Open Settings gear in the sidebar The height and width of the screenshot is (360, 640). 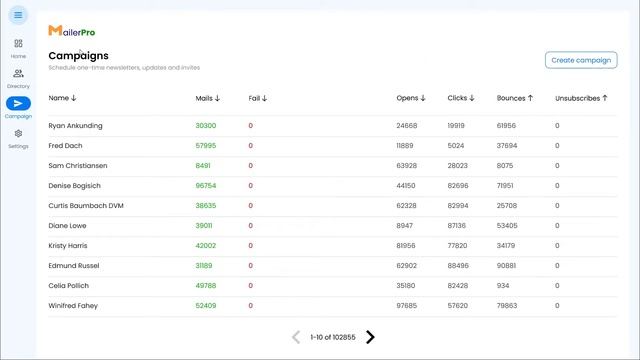(18, 139)
